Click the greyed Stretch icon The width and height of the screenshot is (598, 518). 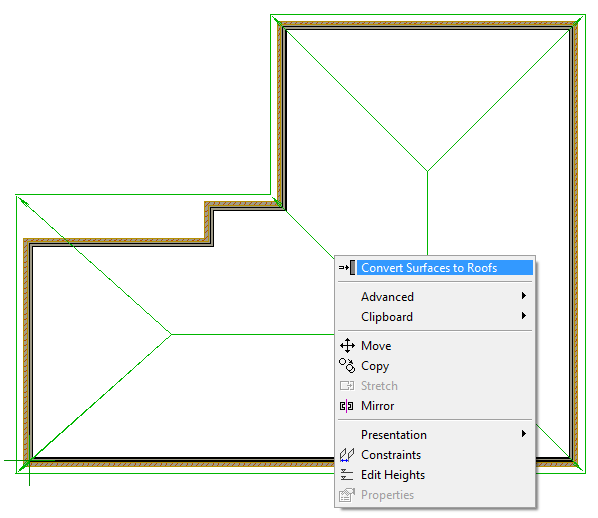pos(347,386)
